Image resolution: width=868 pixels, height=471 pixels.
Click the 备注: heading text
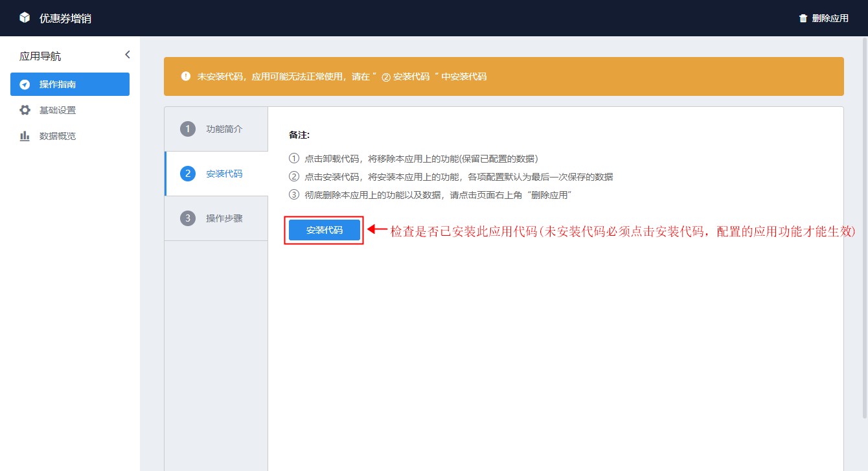click(x=299, y=135)
